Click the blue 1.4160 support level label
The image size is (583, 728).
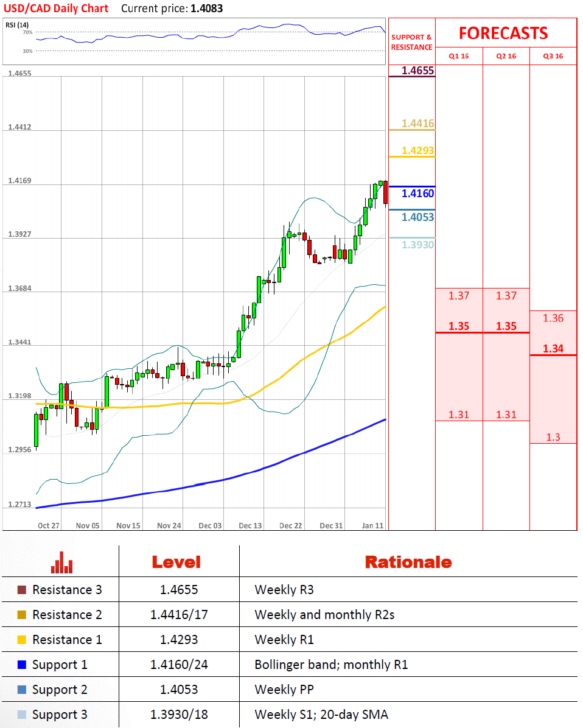(x=417, y=194)
